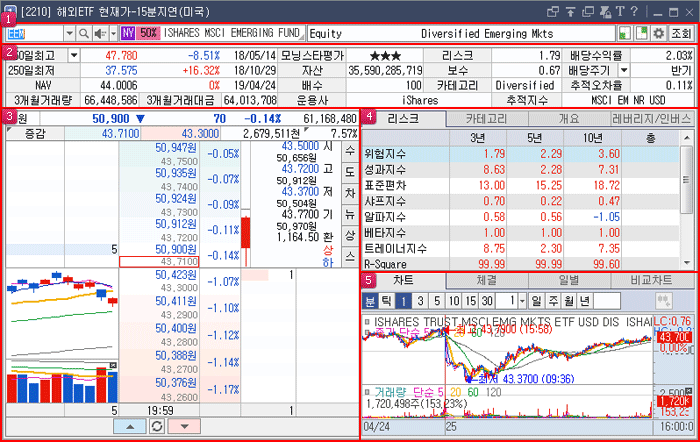The image size is (700, 442).
Task: Switch to the 개요 tab
Action: (569, 119)
